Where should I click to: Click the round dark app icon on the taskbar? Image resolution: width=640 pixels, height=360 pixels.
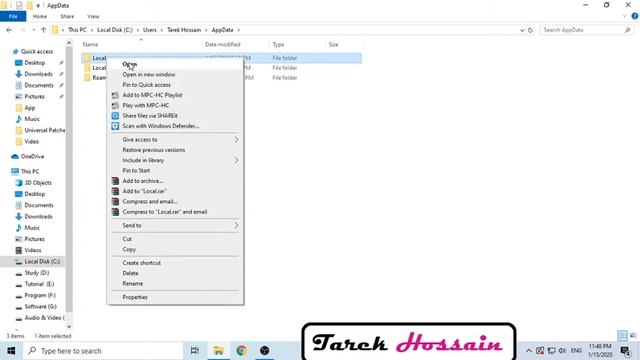point(264,351)
